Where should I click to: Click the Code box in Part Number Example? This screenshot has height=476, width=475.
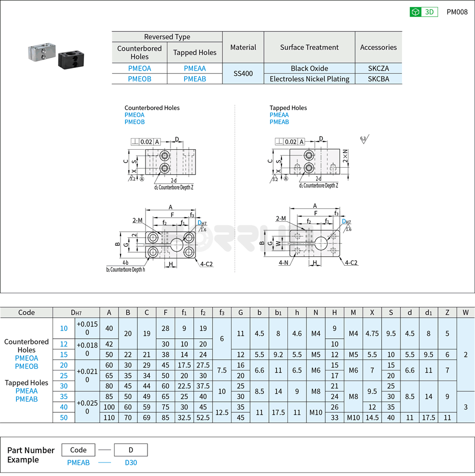[x=78, y=450]
